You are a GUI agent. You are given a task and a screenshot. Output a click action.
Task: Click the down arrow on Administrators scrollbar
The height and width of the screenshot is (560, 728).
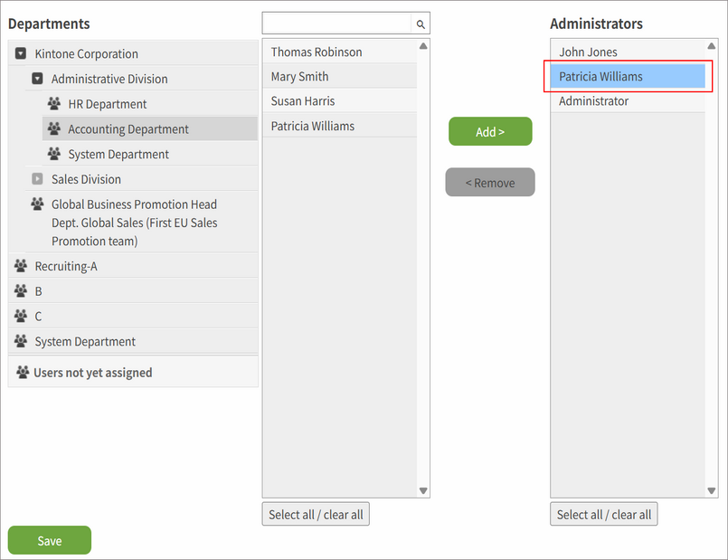(712, 489)
